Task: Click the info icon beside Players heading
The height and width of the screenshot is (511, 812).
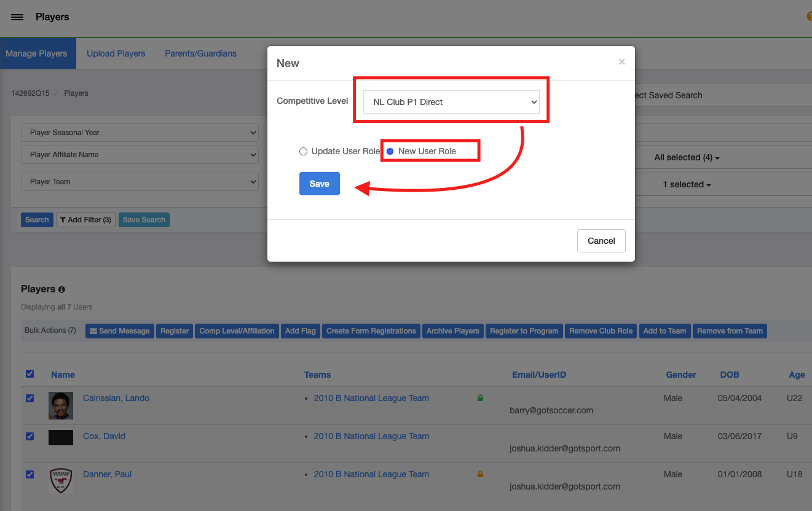Action: (61, 289)
